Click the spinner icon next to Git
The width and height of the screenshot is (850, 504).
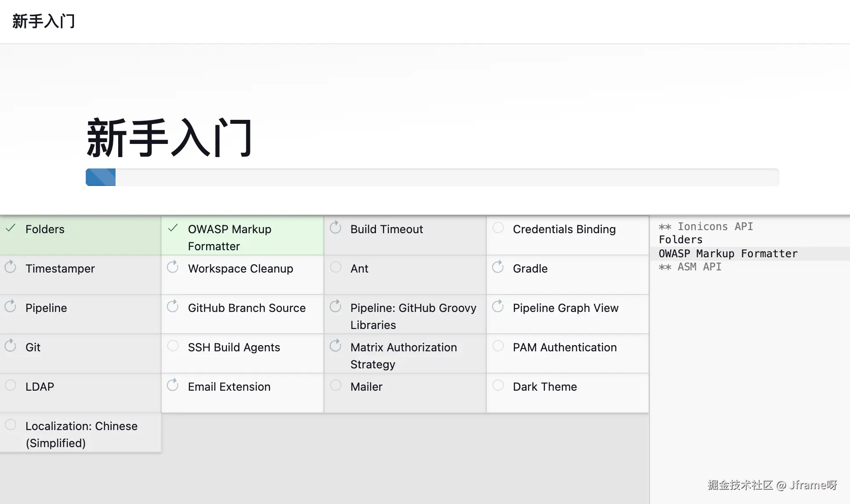[11, 346]
